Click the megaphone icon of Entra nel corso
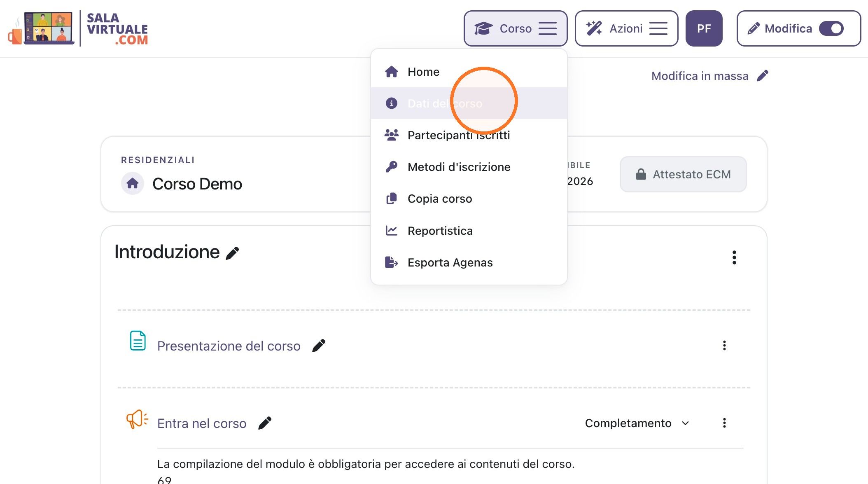This screenshot has width=868, height=484. (x=137, y=419)
